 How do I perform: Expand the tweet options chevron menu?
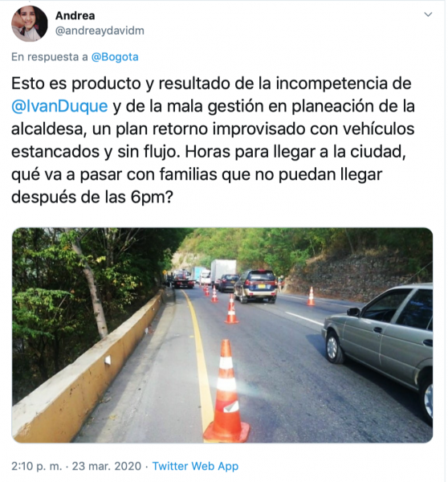tap(428, 14)
